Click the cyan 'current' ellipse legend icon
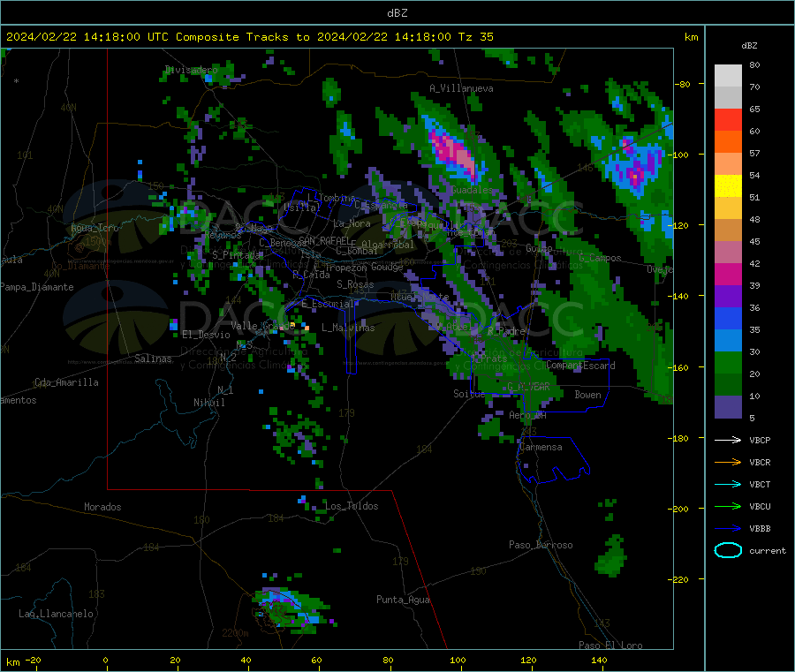The image size is (795, 672). 728,550
